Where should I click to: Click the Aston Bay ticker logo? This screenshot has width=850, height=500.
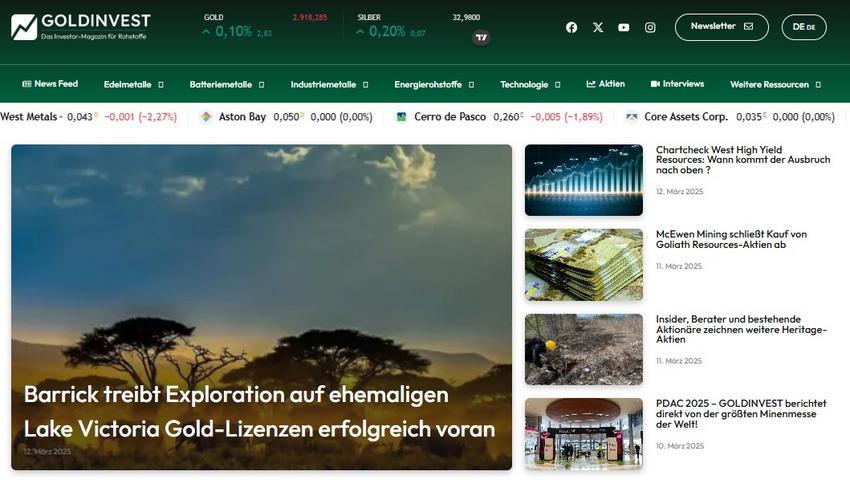point(206,117)
